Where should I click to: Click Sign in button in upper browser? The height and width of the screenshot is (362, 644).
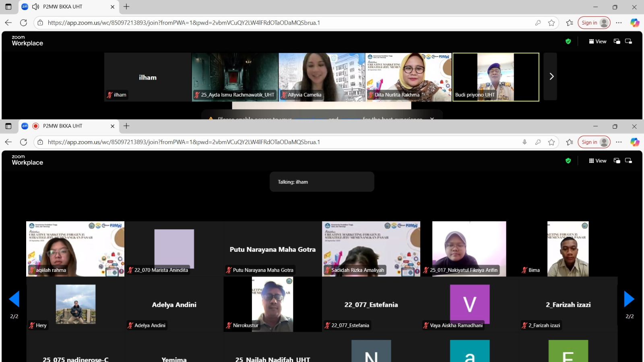(x=594, y=23)
